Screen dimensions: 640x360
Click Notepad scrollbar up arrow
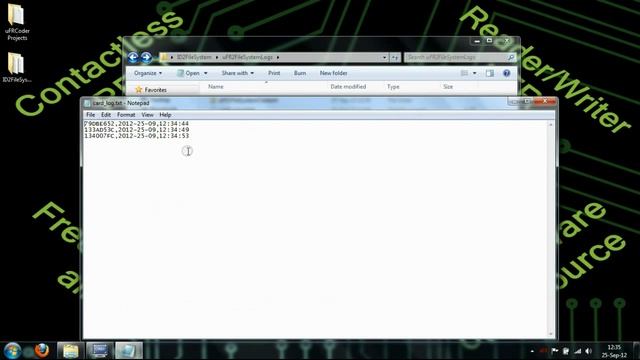551,124
